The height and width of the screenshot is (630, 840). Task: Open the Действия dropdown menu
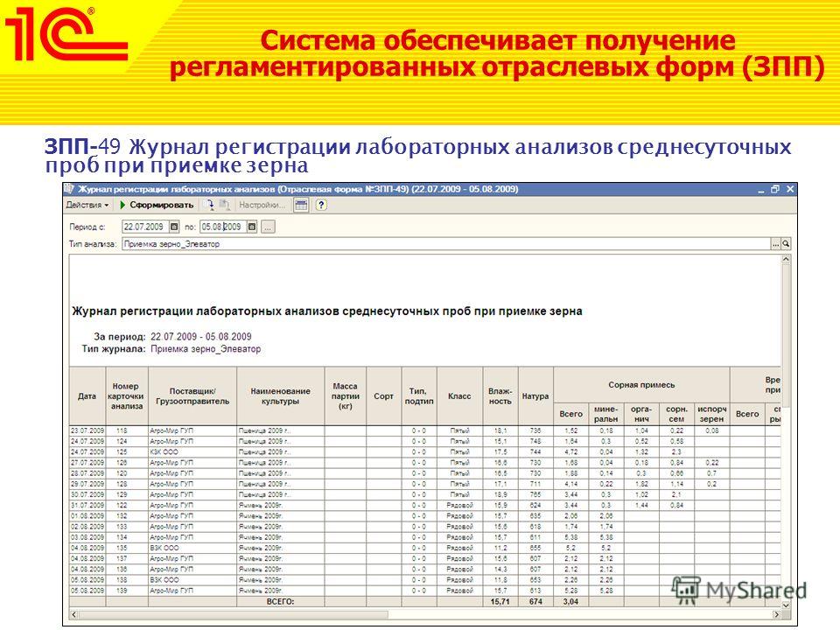[x=87, y=205]
